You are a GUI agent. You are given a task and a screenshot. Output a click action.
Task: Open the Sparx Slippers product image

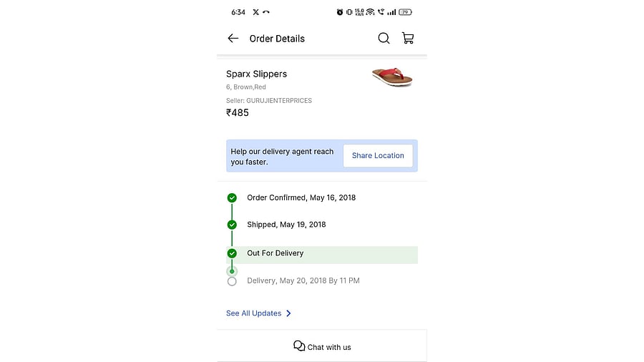pyautogui.click(x=392, y=77)
